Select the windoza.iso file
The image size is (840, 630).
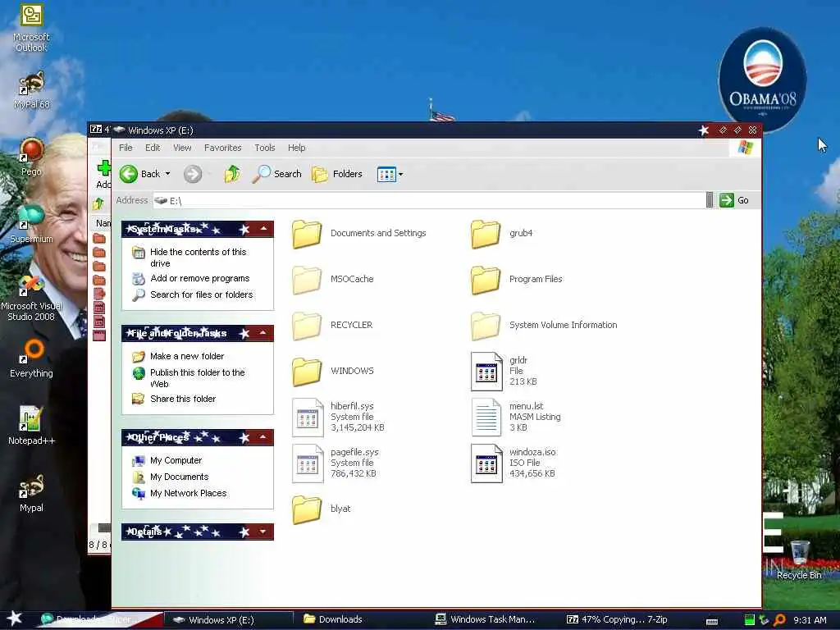514,463
